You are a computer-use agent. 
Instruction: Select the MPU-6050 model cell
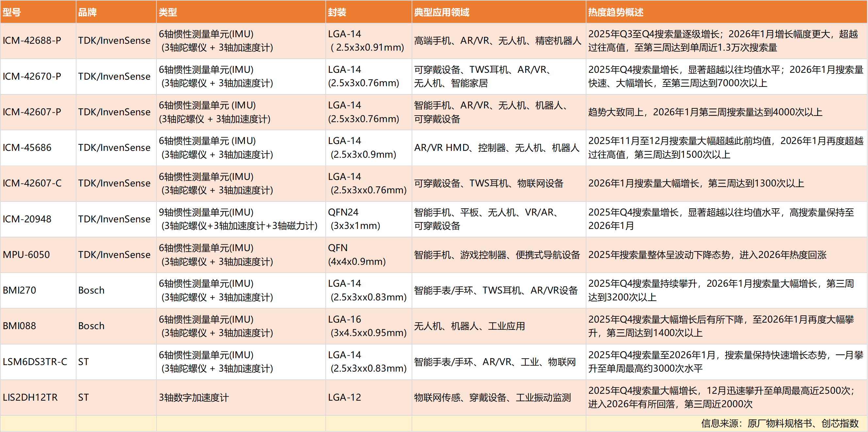tap(26, 255)
